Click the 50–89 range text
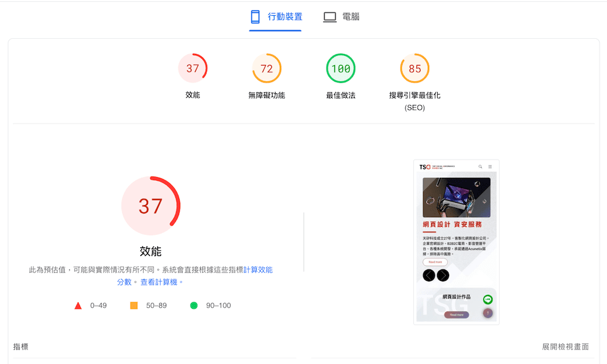607x364 pixels. [x=157, y=306]
